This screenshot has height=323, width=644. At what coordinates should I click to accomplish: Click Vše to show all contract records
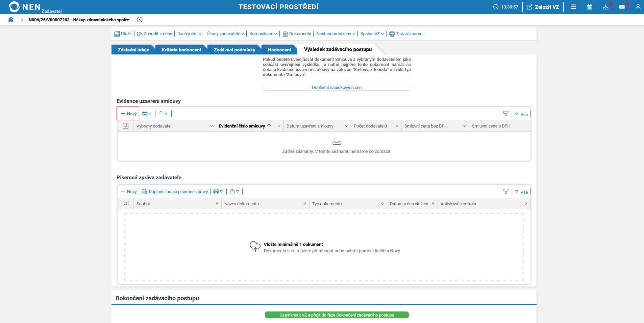click(523, 114)
